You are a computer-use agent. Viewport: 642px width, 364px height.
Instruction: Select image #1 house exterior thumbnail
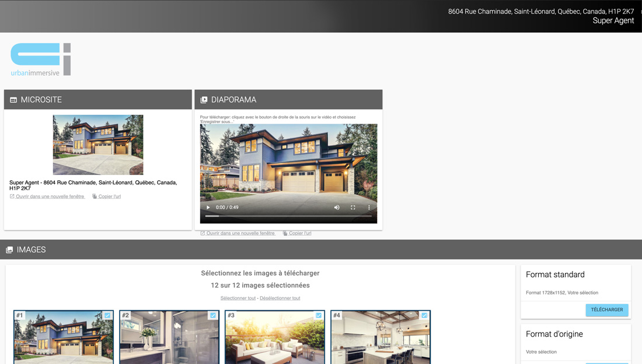click(64, 337)
